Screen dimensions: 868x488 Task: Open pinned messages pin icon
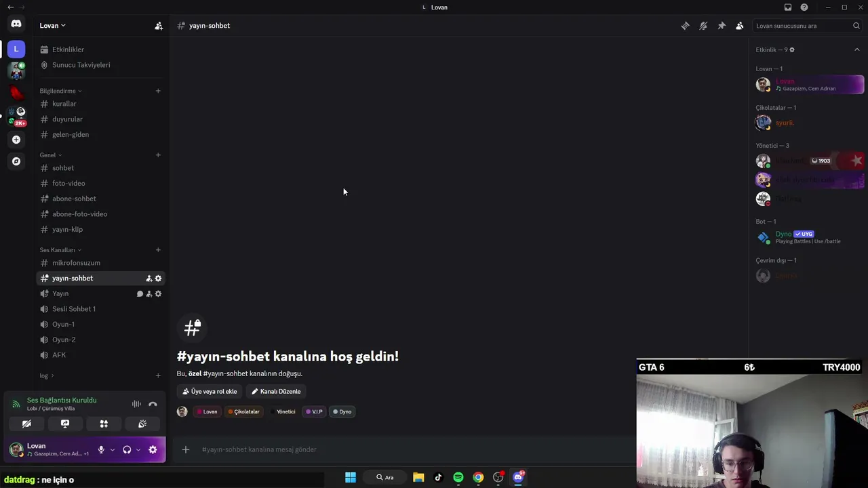[x=722, y=26]
